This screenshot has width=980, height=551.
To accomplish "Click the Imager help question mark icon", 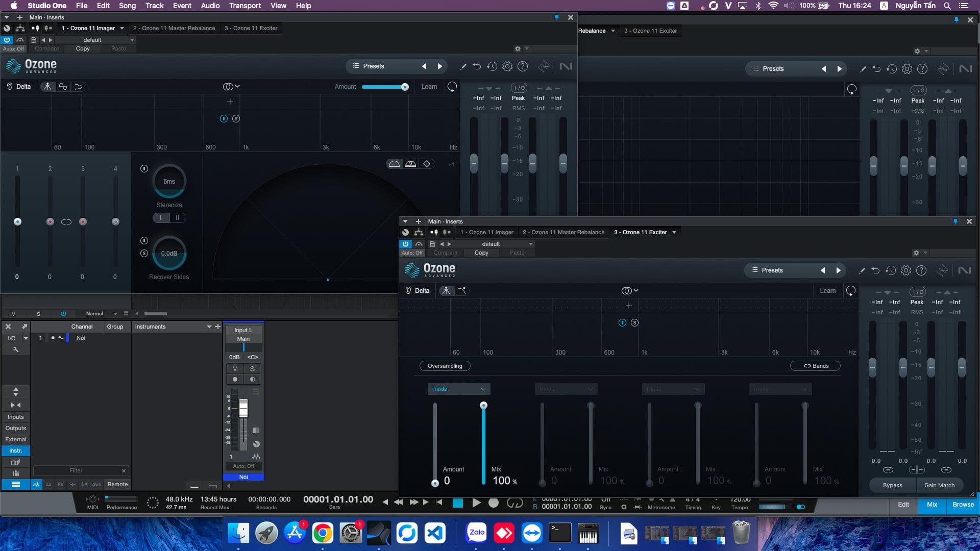I will click(523, 66).
